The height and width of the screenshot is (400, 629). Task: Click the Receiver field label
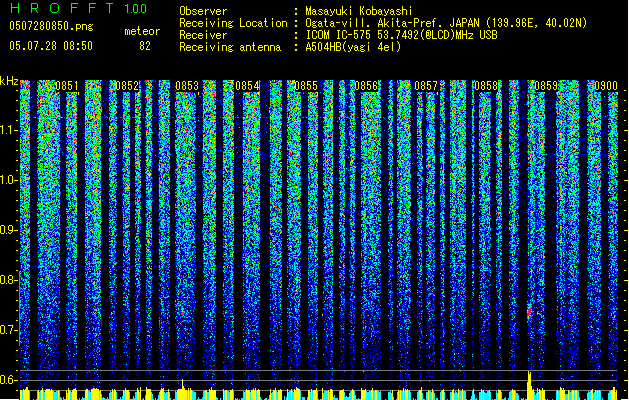[203, 35]
